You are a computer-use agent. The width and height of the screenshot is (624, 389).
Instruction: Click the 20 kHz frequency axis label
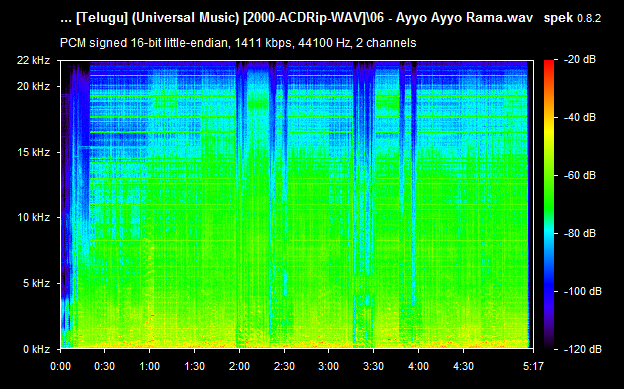33,86
